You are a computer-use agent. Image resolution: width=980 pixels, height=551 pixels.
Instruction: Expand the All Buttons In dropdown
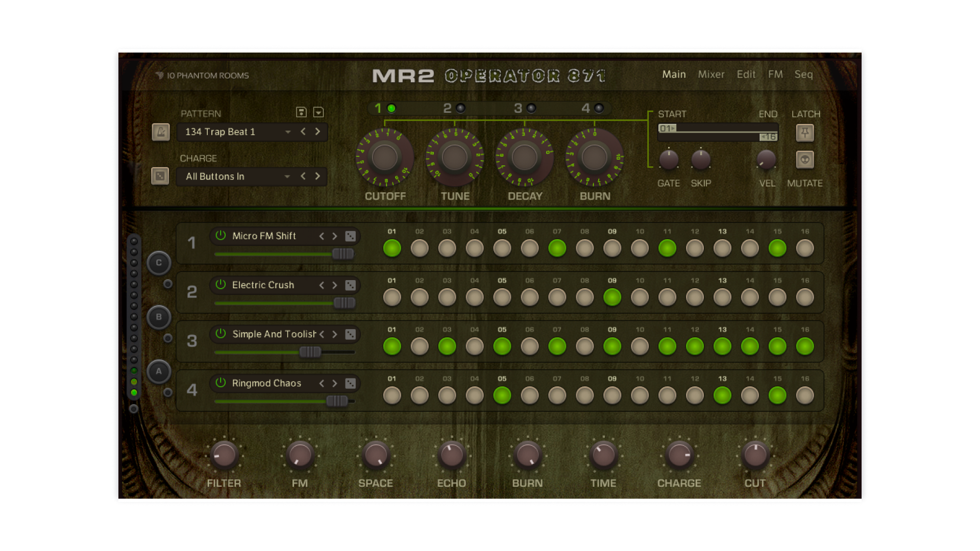point(287,177)
